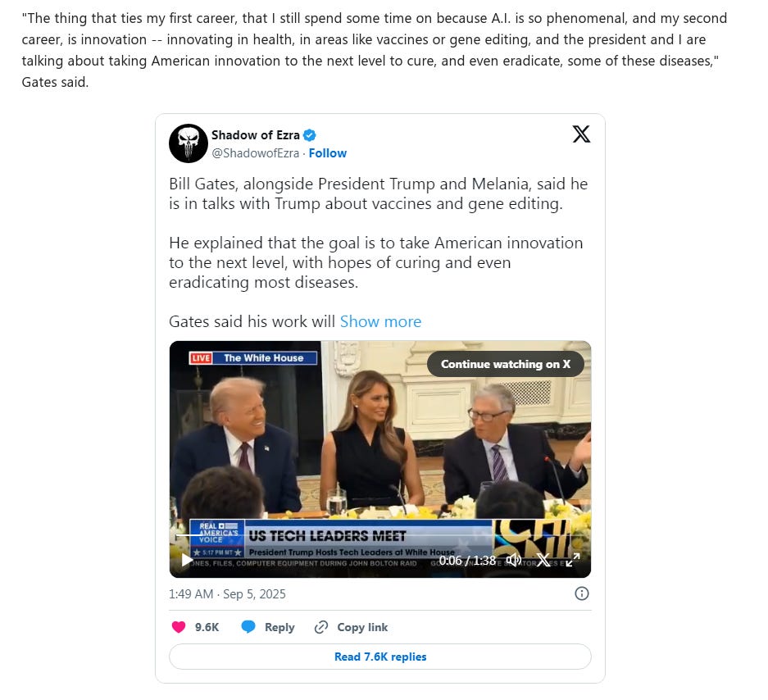Click the video time indicator 0:06 / 1:38

tap(467, 561)
